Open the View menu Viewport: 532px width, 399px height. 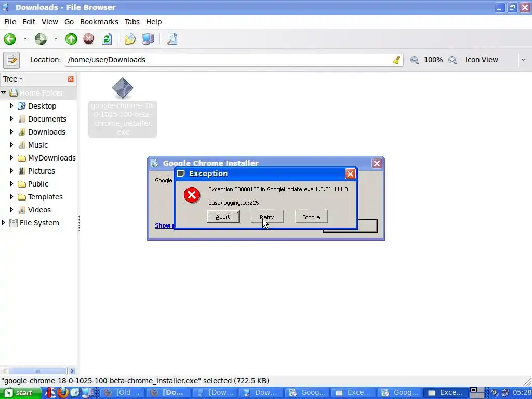point(49,22)
